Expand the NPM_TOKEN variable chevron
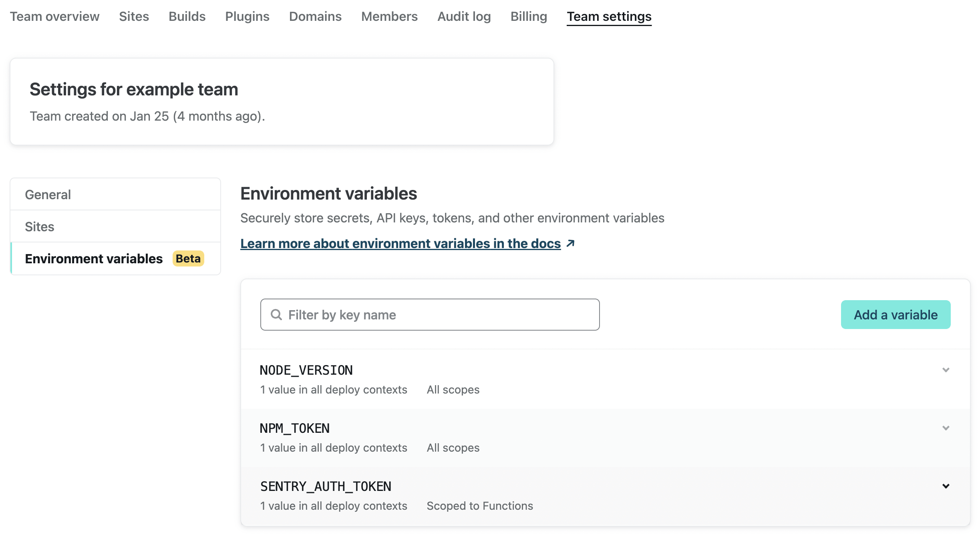 [x=946, y=428]
